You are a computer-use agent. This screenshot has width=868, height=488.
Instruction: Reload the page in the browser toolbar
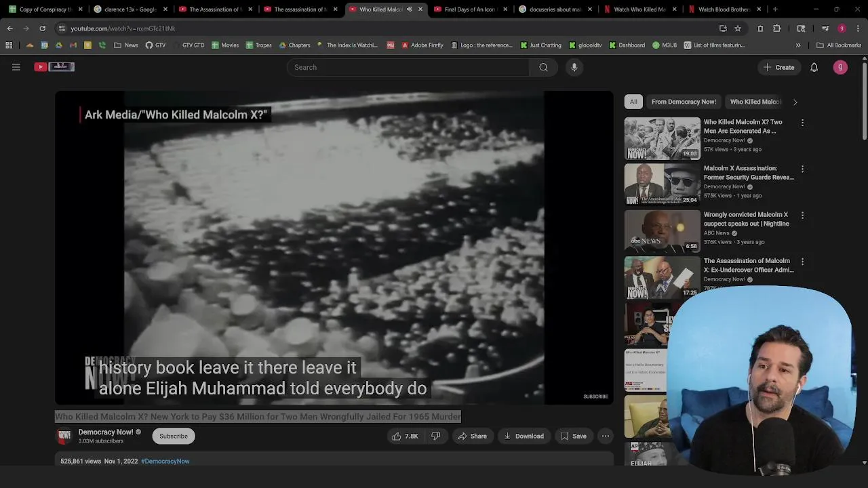tap(42, 28)
